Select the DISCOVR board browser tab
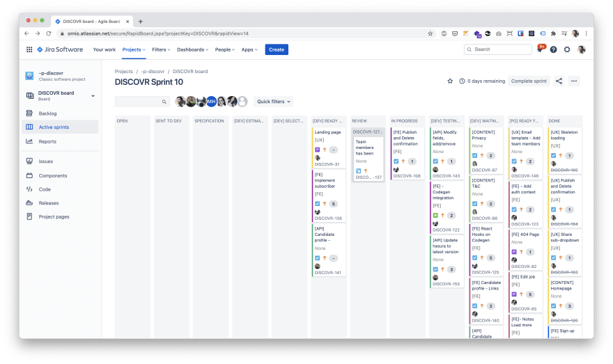 coord(93,22)
